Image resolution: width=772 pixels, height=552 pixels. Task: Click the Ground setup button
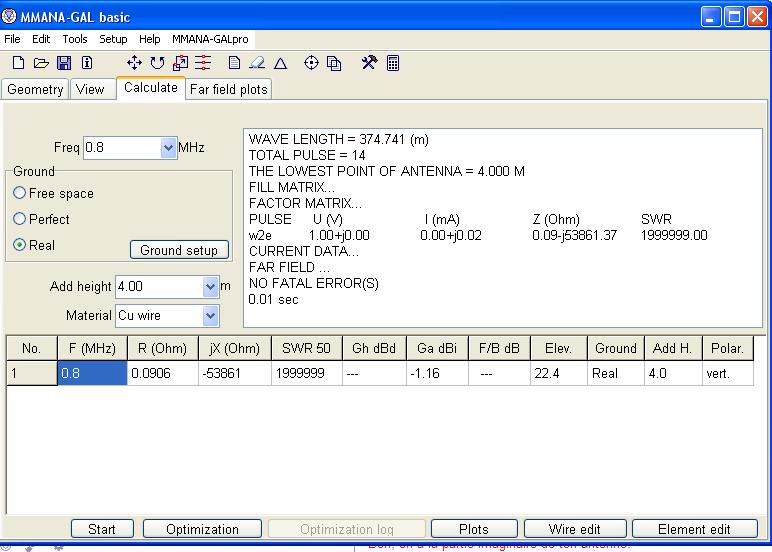(179, 250)
